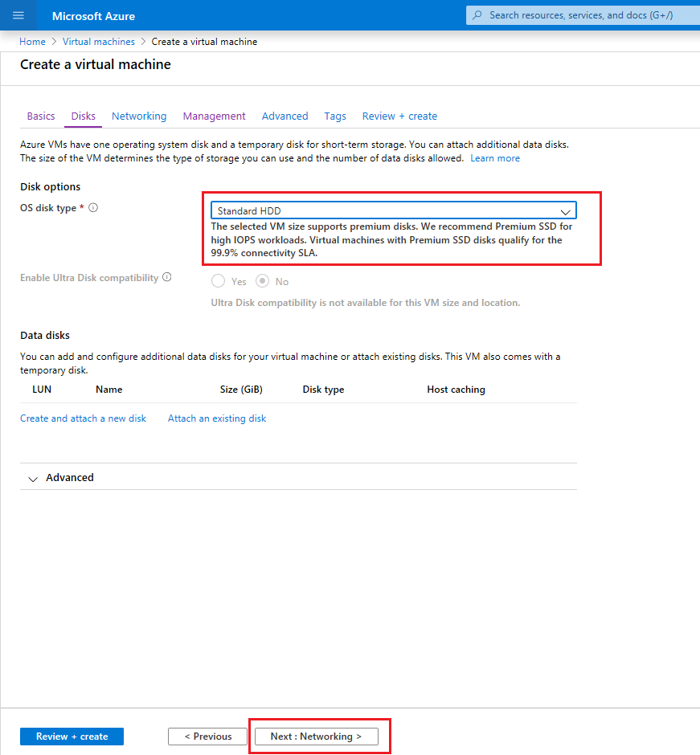The image size is (700, 755).
Task: View OS disk type info tooltip
Action: click(92, 207)
